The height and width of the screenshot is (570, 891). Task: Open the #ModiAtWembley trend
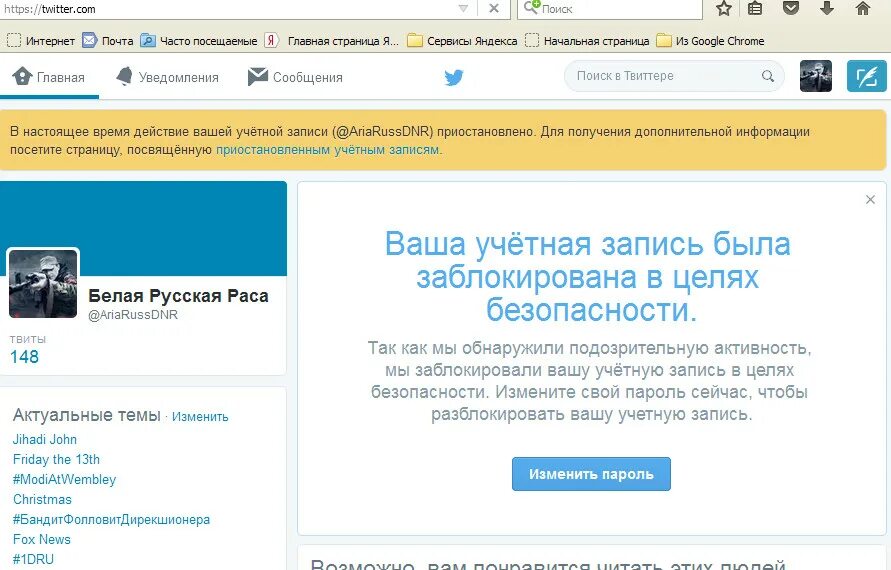(x=64, y=479)
